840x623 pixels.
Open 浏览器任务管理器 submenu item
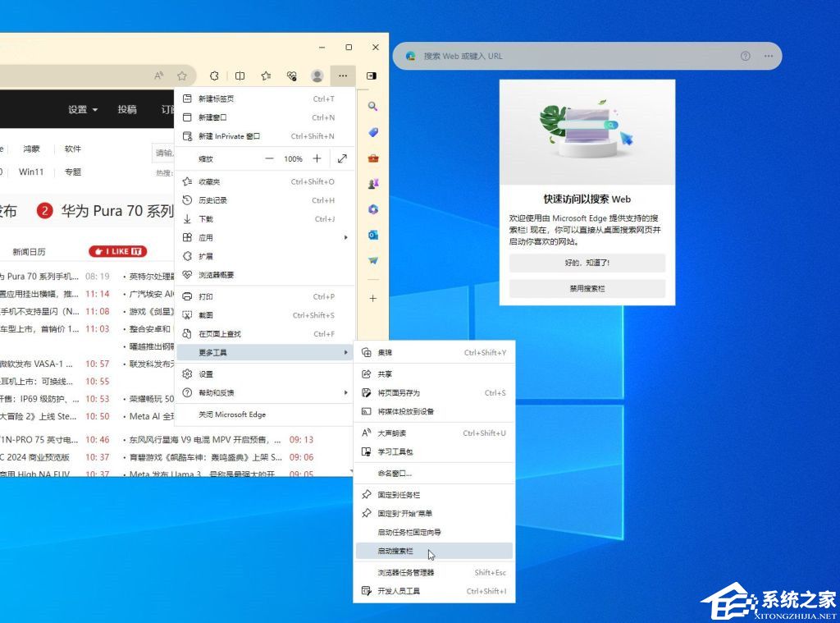434,573
